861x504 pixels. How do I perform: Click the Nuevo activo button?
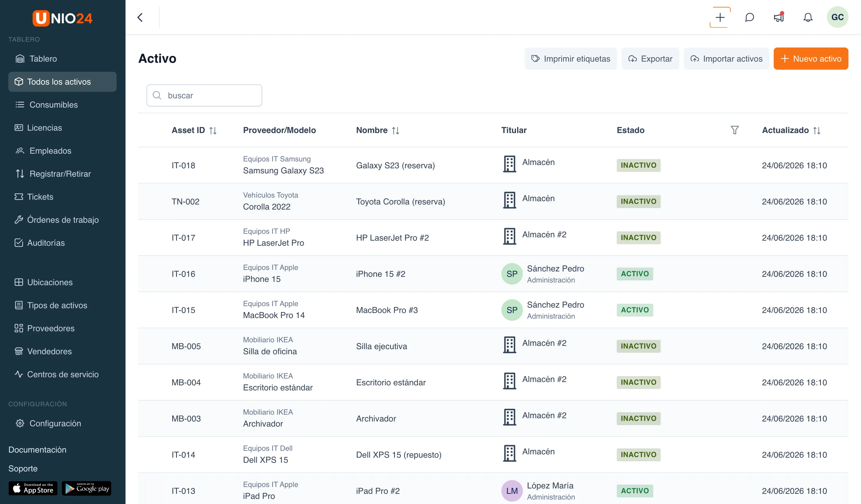tap(810, 59)
